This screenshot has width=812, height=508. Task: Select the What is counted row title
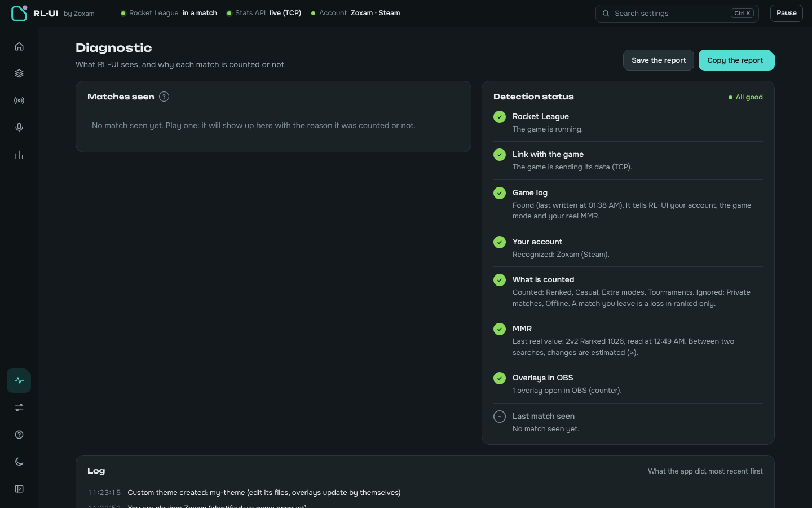tap(544, 279)
